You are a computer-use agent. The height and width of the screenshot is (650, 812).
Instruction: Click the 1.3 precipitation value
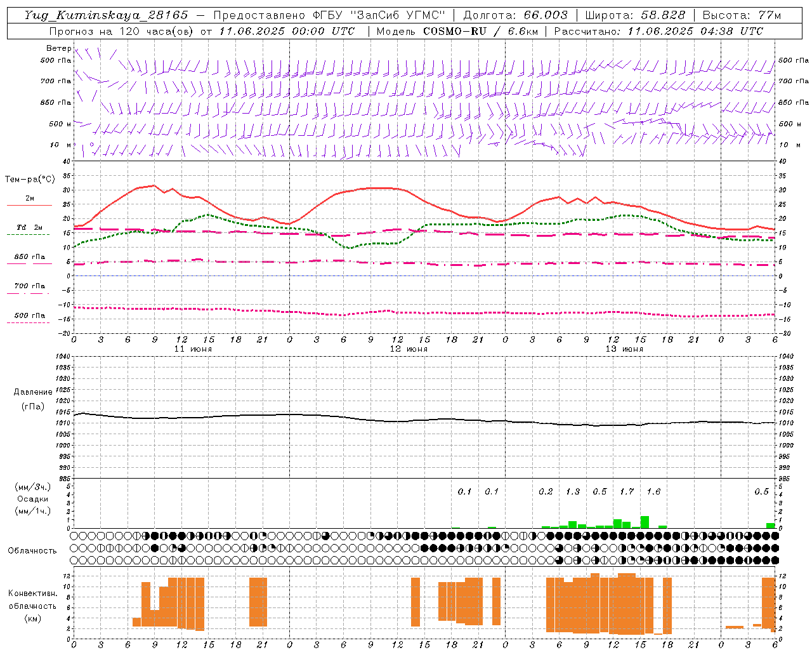point(573,491)
